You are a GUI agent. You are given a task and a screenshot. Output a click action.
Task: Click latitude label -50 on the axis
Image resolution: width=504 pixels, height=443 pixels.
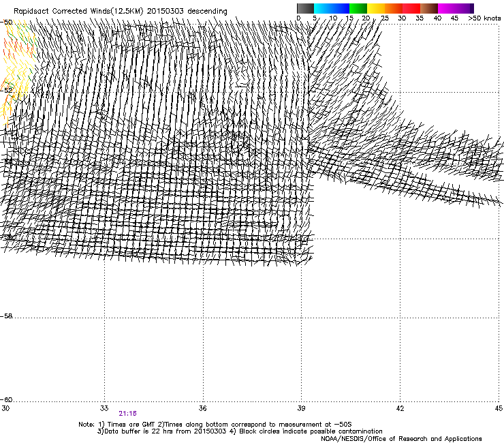coord(6,22)
